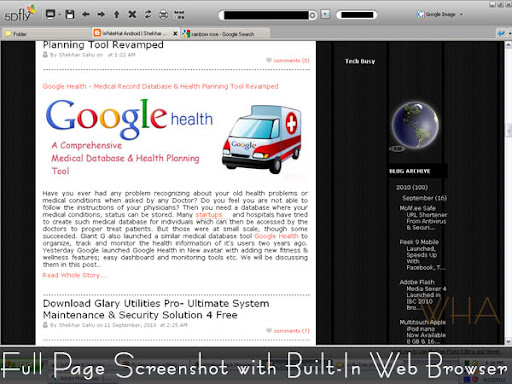Image resolution: width=512 pixels, height=384 pixels.
Task: Switch to the Folder tab
Action: [x=46, y=34]
